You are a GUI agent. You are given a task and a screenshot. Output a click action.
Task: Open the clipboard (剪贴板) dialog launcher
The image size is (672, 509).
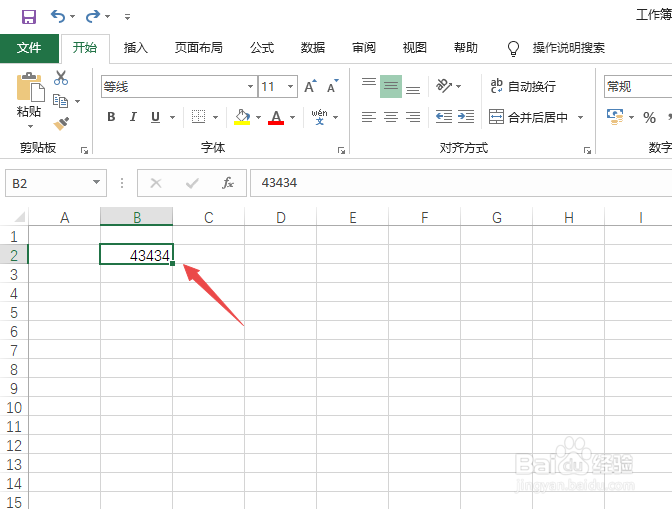click(84, 150)
